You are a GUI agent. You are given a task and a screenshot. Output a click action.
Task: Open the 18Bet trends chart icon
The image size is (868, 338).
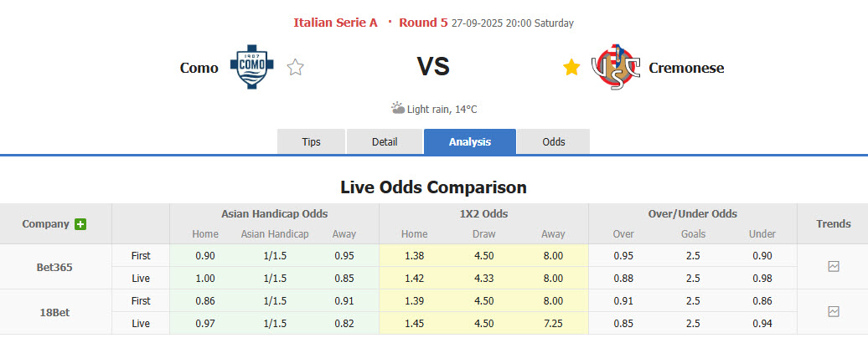pos(834,311)
